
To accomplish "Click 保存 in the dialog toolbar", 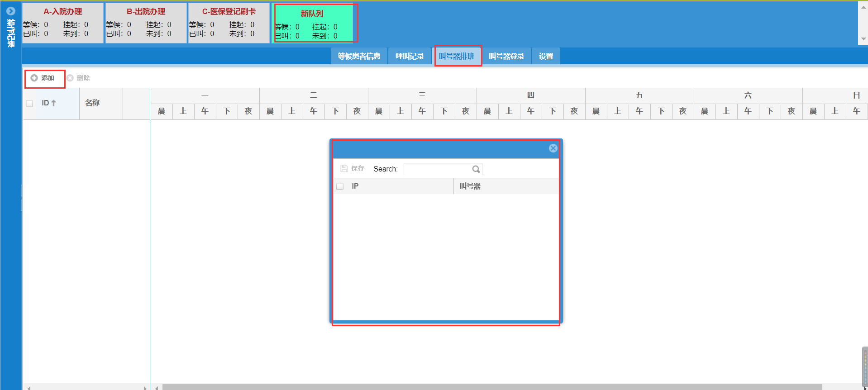I will (x=353, y=168).
